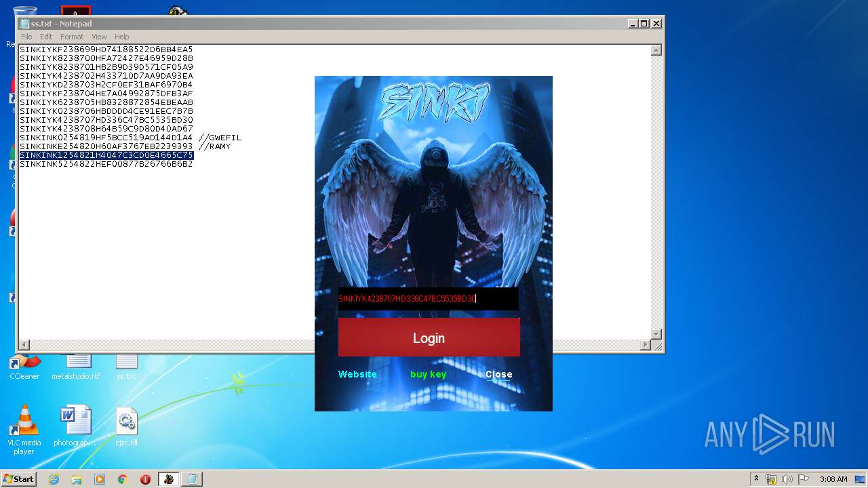868x488 pixels.
Task: Open Notepad's Format menu
Action: pos(72,37)
